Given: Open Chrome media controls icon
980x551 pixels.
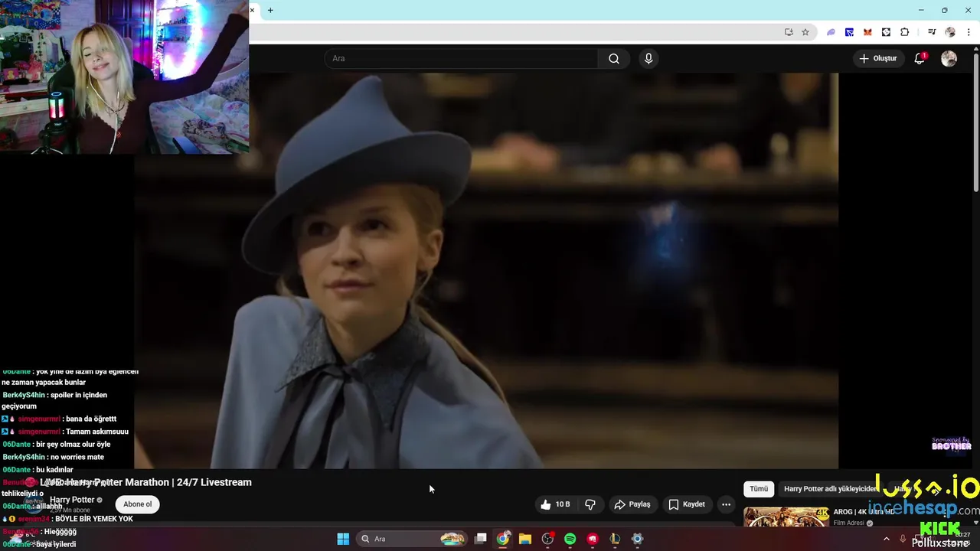Looking at the screenshot, I should [932, 32].
